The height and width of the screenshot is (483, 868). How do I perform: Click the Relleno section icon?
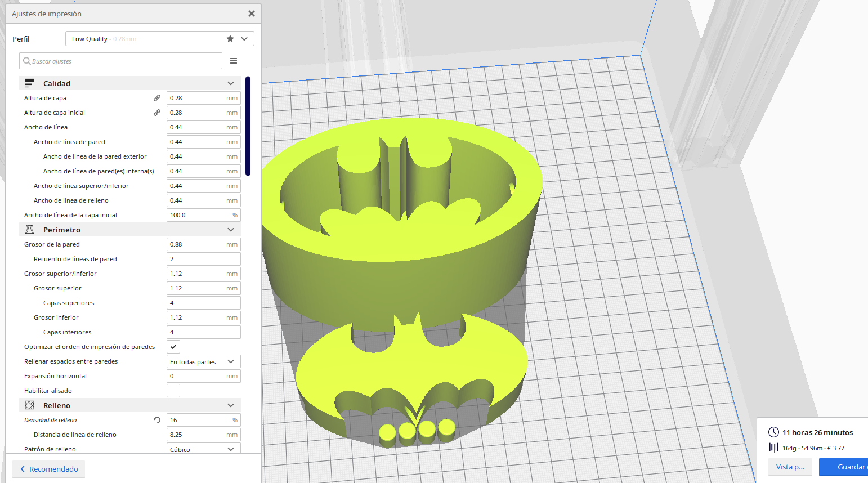[29, 405]
